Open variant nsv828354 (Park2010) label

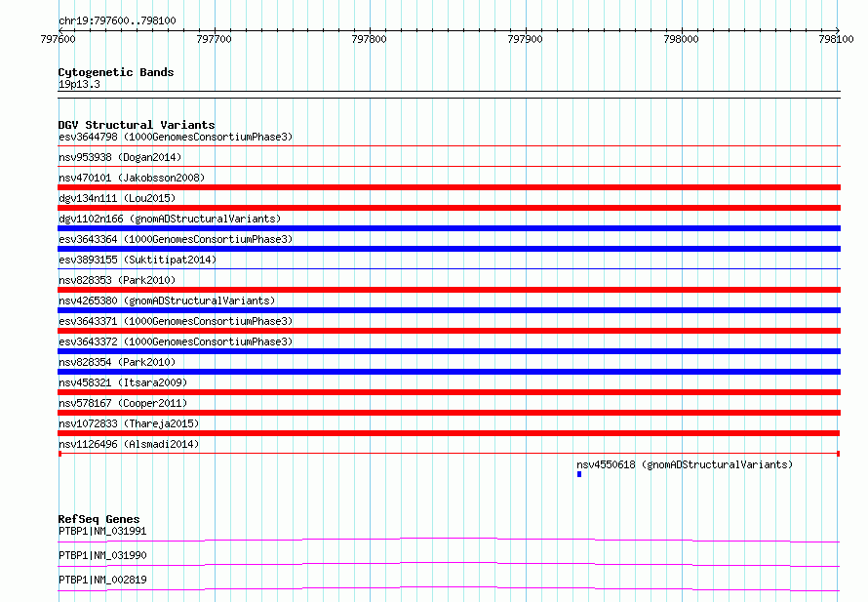[x=117, y=362]
